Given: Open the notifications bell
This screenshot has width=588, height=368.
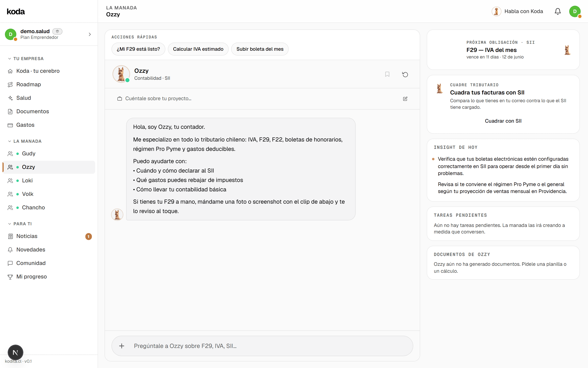Looking at the screenshot, I should point(558,11).
